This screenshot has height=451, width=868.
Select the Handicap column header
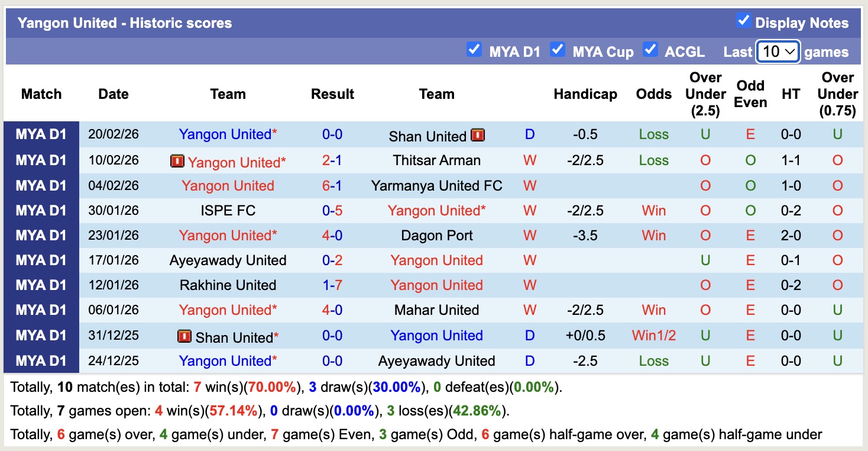tap(585, 94)
